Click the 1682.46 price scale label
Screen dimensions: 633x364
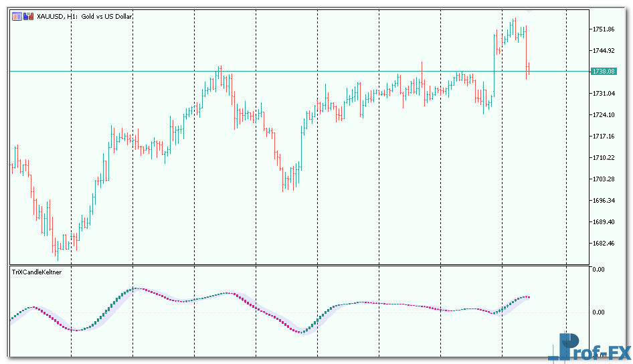[604, 244]
